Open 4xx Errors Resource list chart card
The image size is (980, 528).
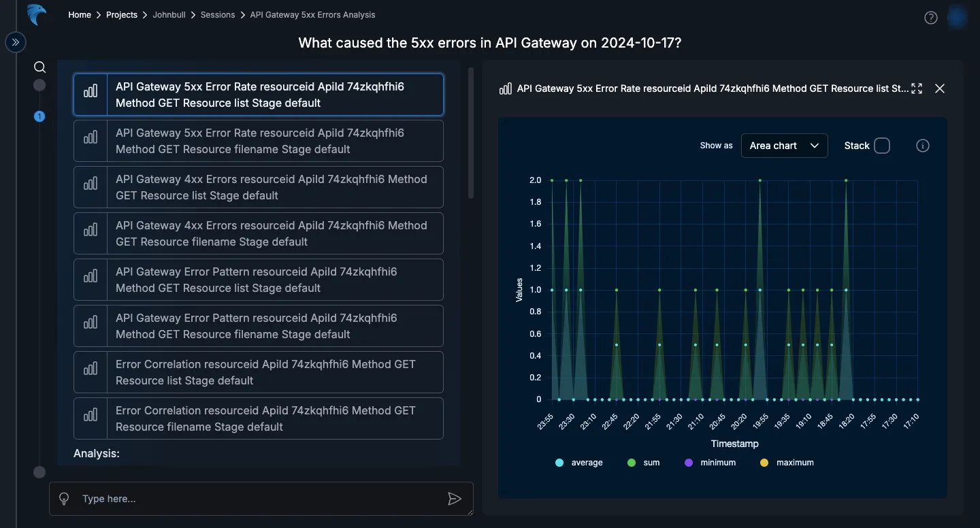click(x=259, y=187)
